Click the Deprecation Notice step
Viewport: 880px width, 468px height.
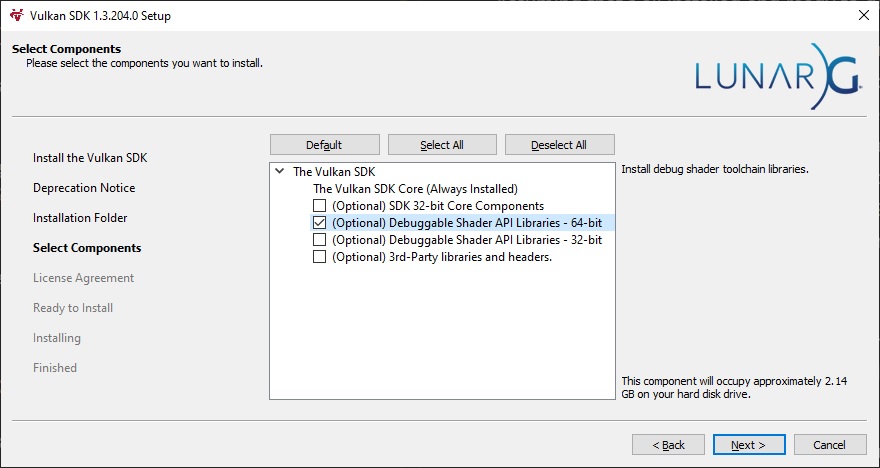click(84, 188)
